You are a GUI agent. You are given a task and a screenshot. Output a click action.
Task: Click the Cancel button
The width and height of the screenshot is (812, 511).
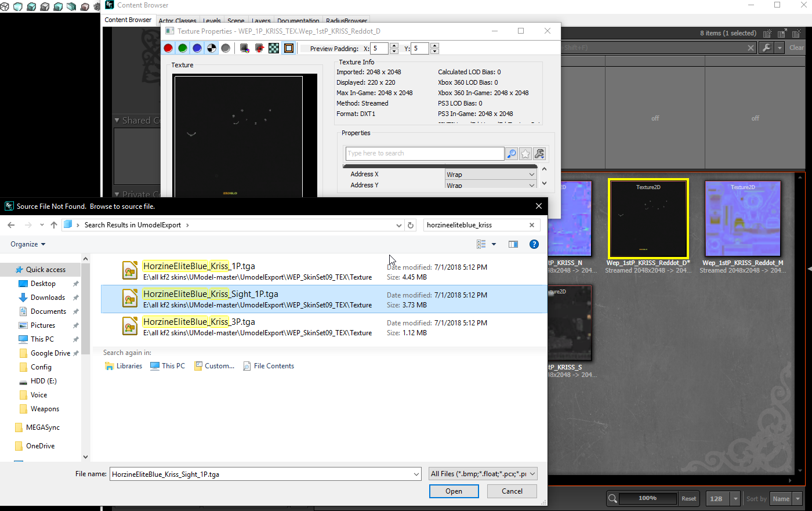click(x=512, y=491)
